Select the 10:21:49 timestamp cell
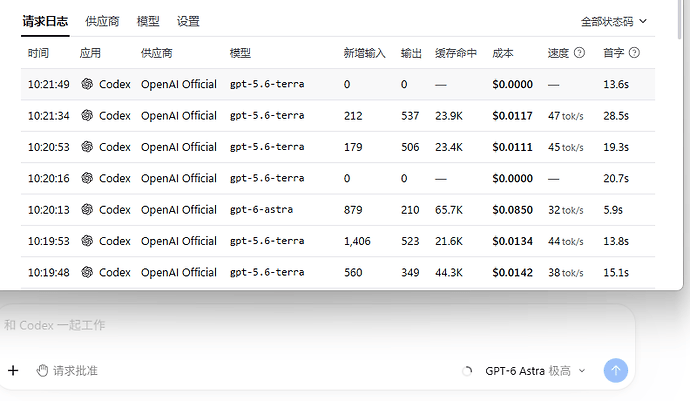Viewport: 690px width, 401px height. 49,84
